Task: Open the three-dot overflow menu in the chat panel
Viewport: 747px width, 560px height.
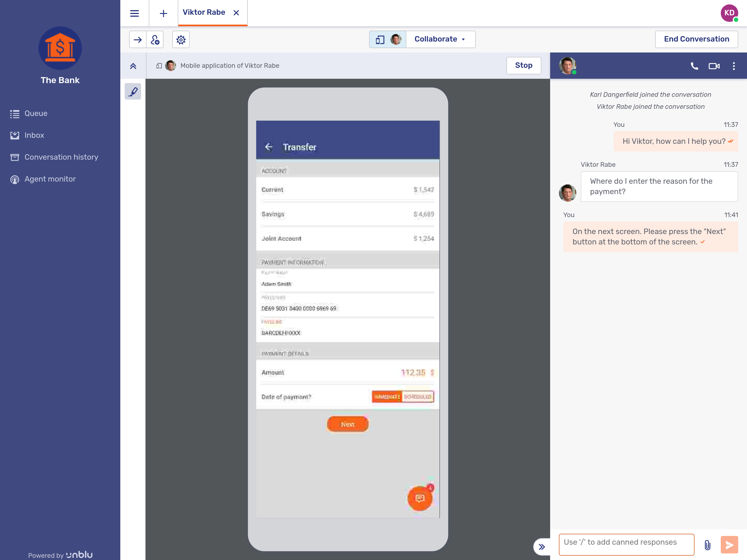Action: coord(734,66)
